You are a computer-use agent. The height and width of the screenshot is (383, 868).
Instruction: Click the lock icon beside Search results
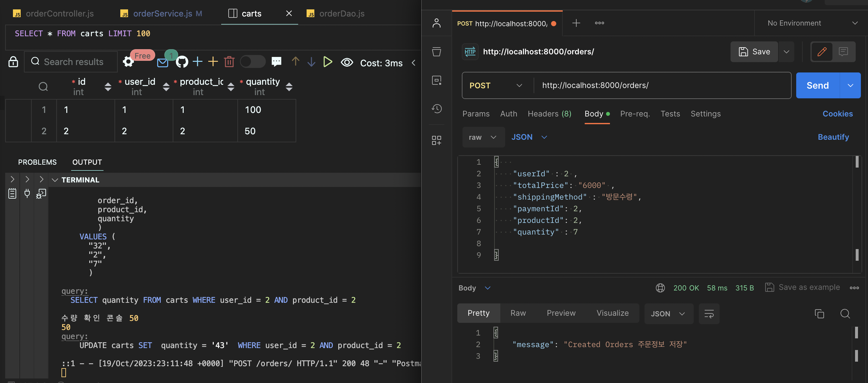point(13,62)
